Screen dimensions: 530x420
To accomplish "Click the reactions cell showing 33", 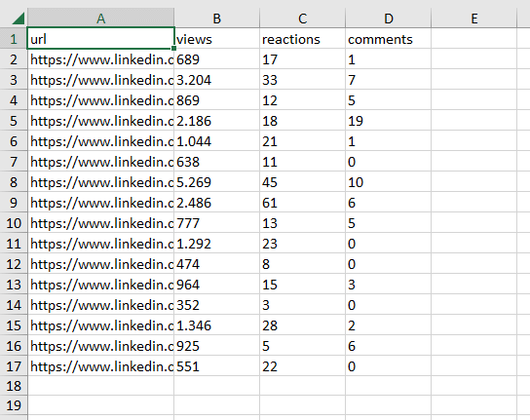I will pos(303,80).
